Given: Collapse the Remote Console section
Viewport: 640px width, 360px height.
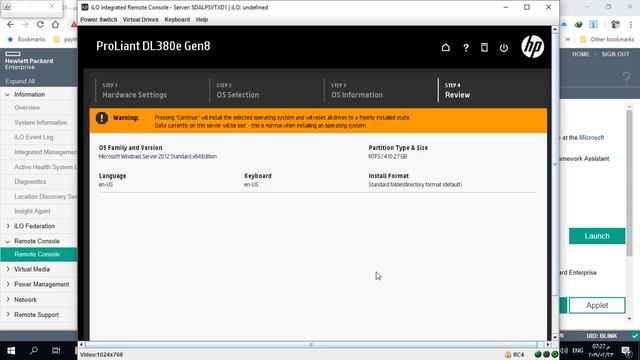Looking at the screenshot, I should (x=7, y=241).
